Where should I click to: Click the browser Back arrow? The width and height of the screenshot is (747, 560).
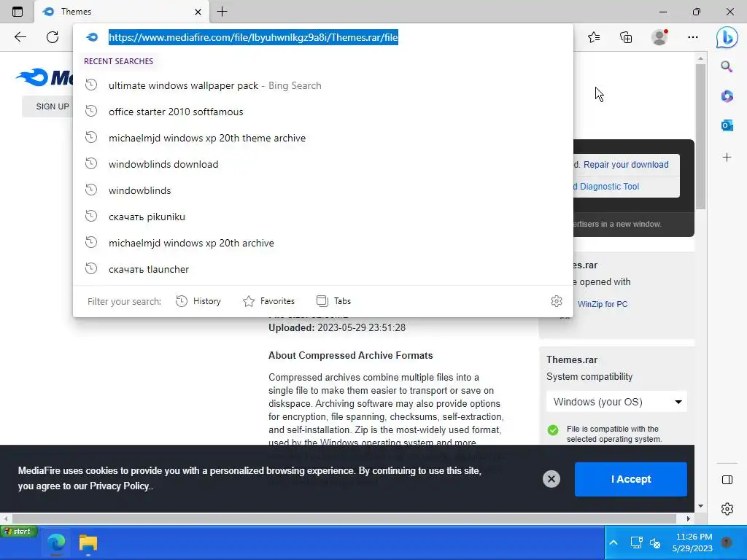coord(20,37)
